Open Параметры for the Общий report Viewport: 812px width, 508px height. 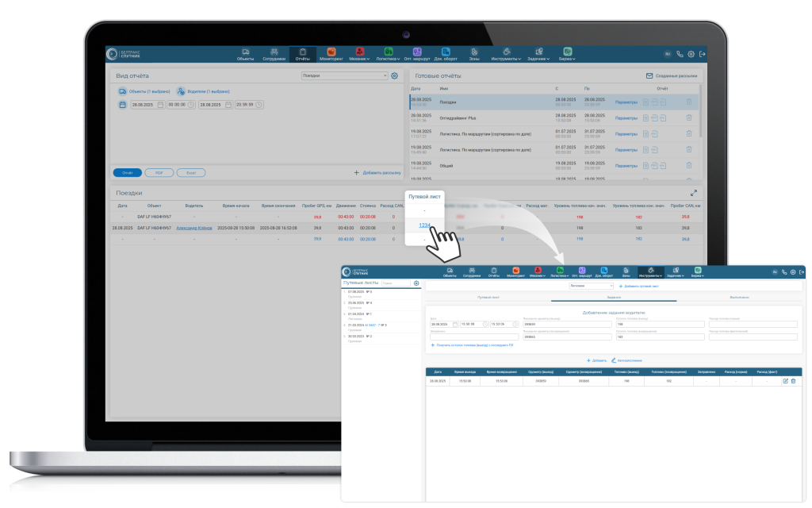[x=626, y=166]
